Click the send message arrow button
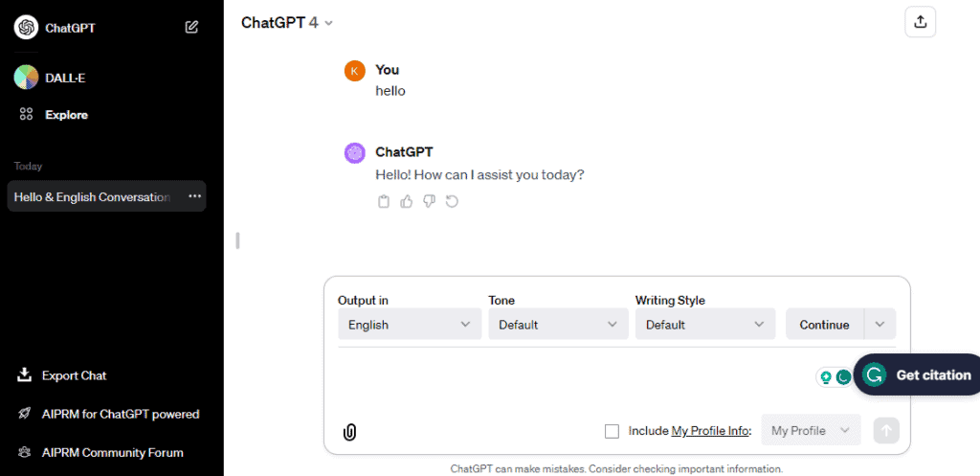980x476 pixels. click(887, 431)
